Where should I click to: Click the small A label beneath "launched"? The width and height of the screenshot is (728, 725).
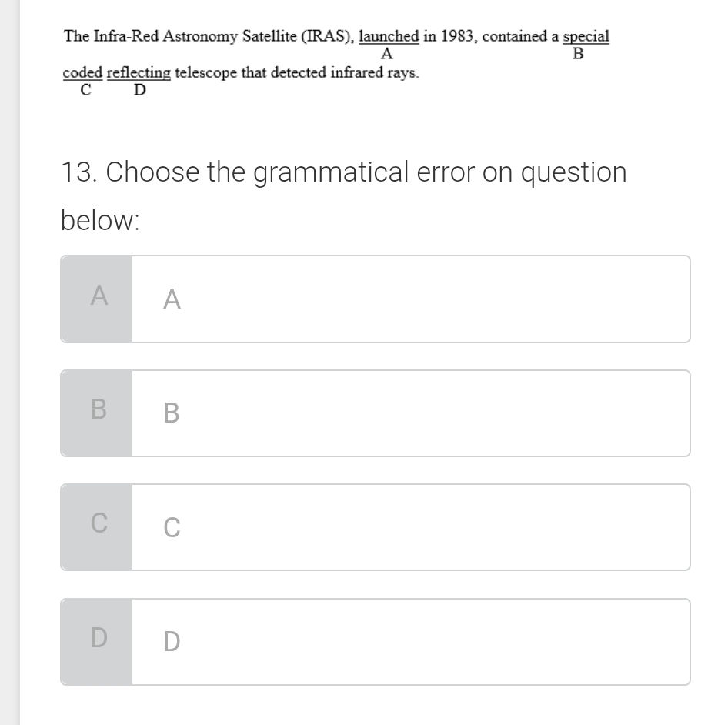[x=387, y=54]
